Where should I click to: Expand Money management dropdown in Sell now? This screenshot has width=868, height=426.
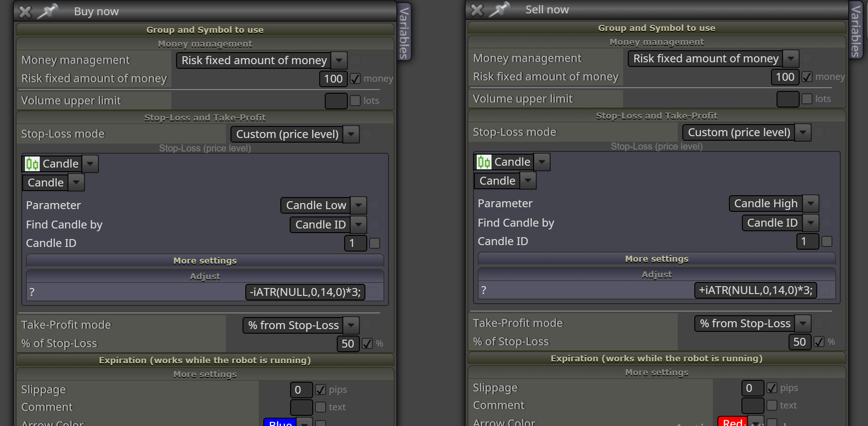(x=791, y=59)
